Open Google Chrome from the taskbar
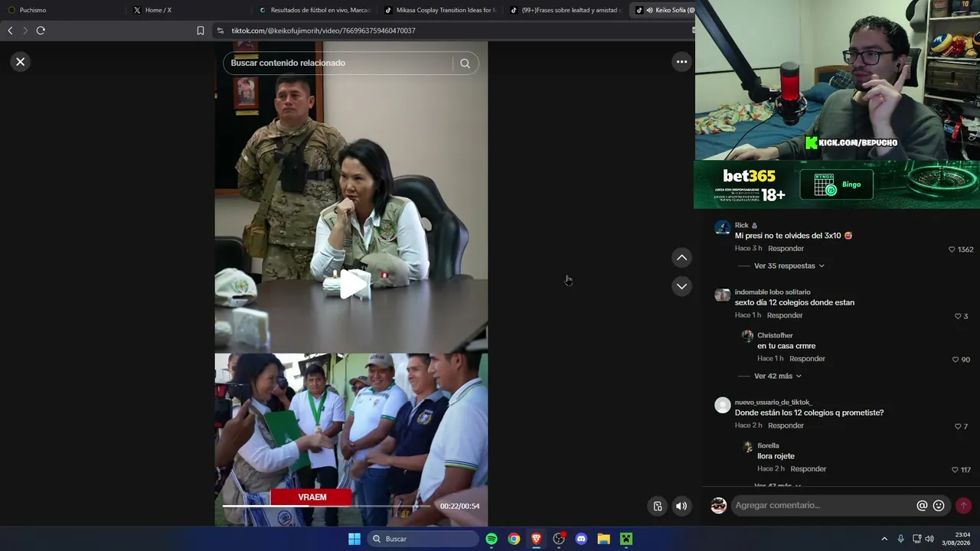The width and height of the screenshot is (980, 551). point(514,539)
